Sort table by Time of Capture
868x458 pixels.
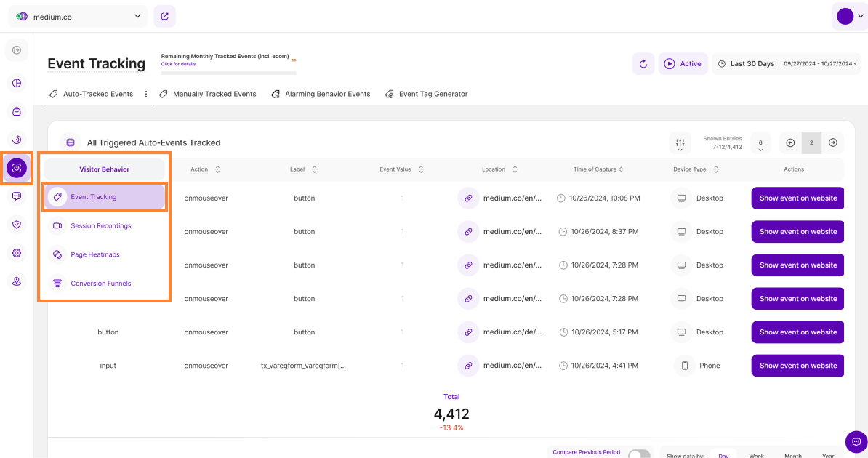click(600, 169)
